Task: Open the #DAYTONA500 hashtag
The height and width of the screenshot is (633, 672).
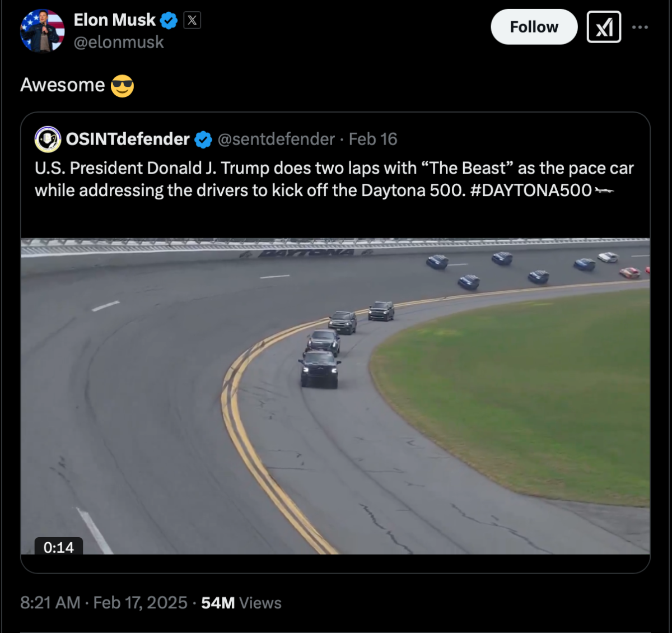Action: (x=531, y=190)
